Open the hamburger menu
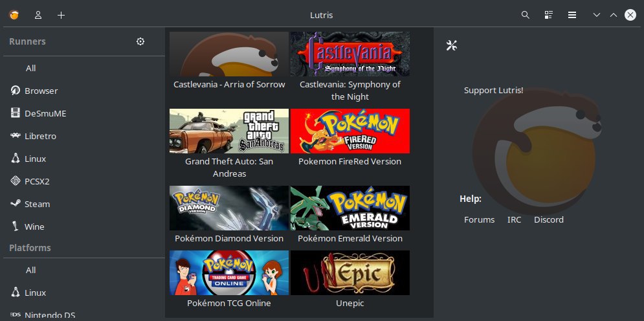Screen dimensions: 644x321 [572, 15]
